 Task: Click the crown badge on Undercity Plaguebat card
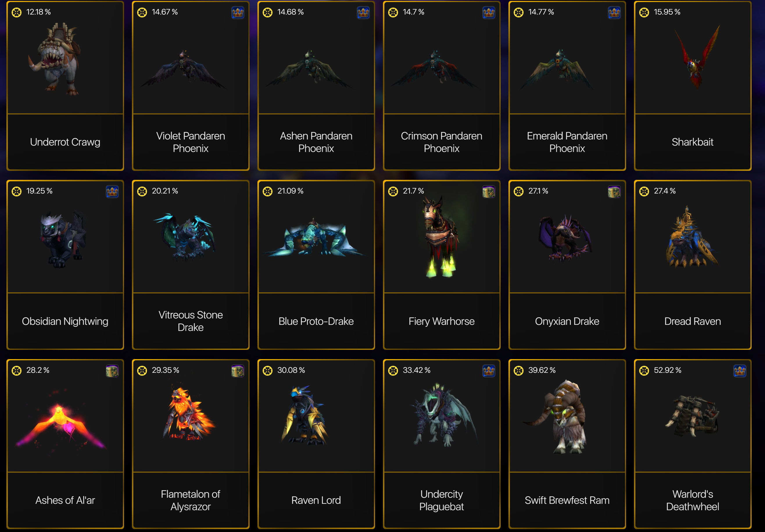coord(489,371)
